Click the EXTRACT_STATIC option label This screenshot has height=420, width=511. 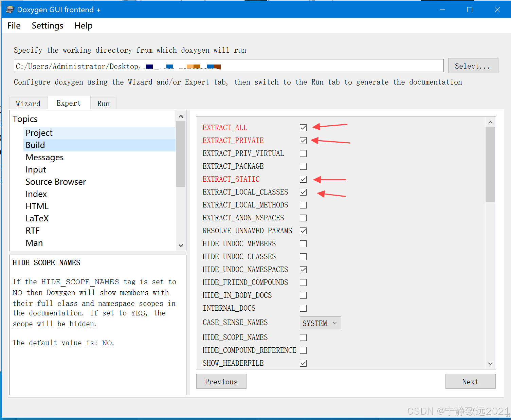tap(231, 179)
